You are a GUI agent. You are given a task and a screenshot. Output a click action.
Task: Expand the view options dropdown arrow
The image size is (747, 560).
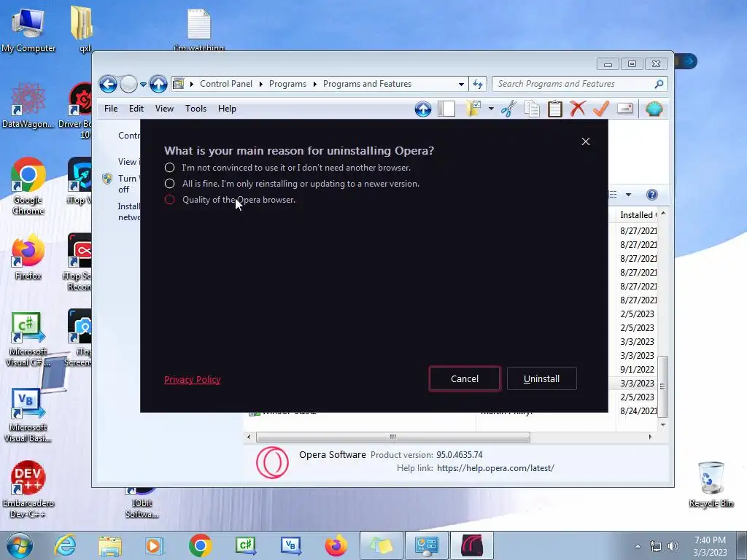click(x=628, y=194)
